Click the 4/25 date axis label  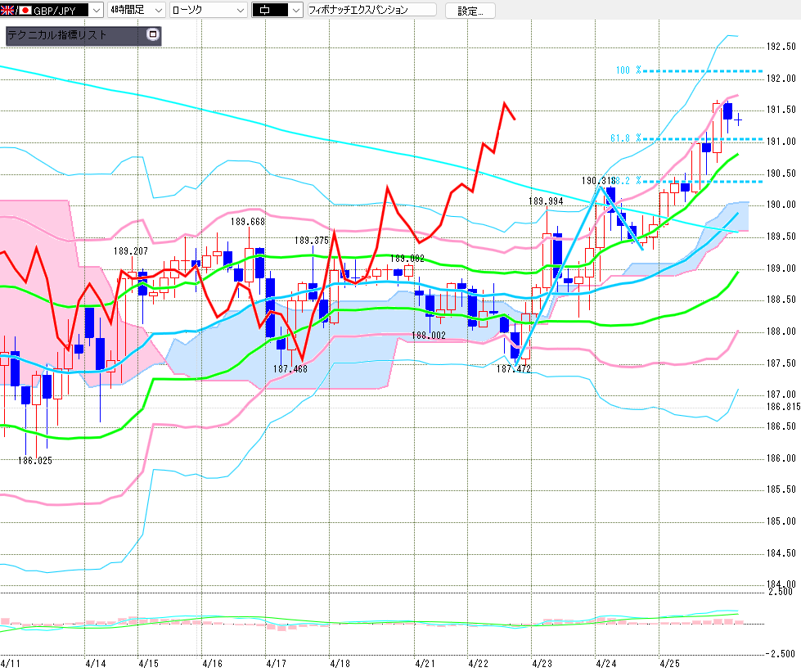[x=670, y=663]
